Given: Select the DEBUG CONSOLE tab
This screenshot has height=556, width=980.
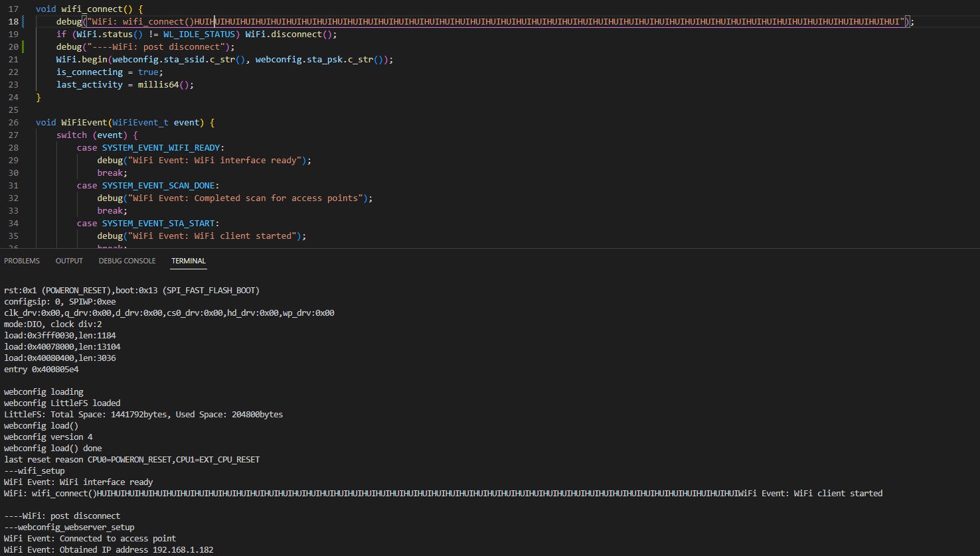Looking at the screenshot, I should [x=127, y=261].
